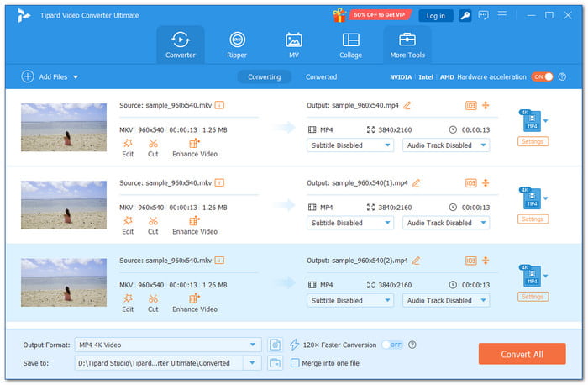Select first video thumbnail
Viewport: 588px width, 385px height.
(x=64, y=128)
